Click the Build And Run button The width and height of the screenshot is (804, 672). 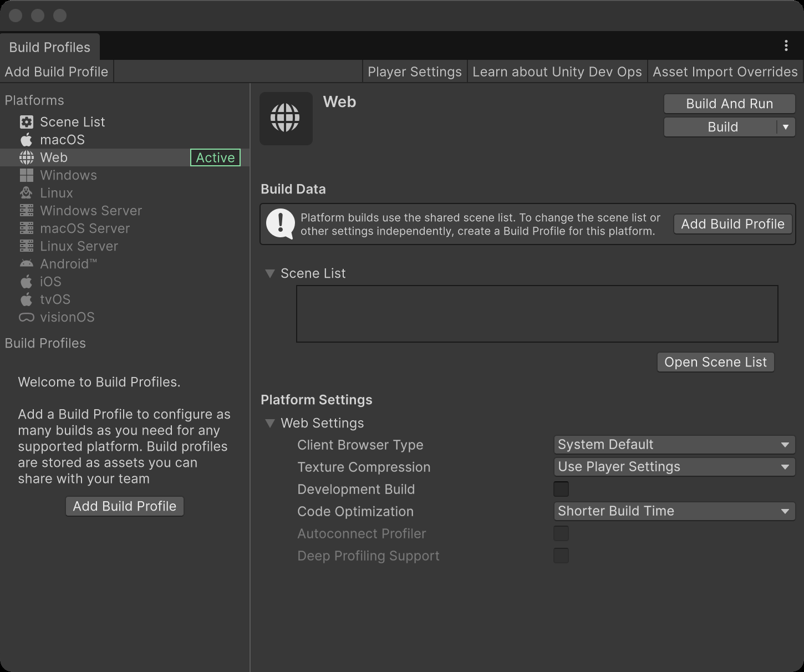[730, 104]
